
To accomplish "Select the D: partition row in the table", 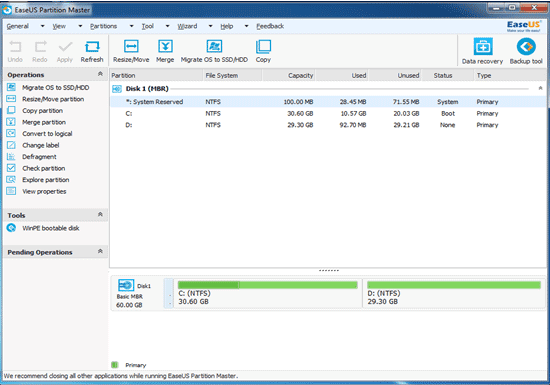I will (328, 125).
